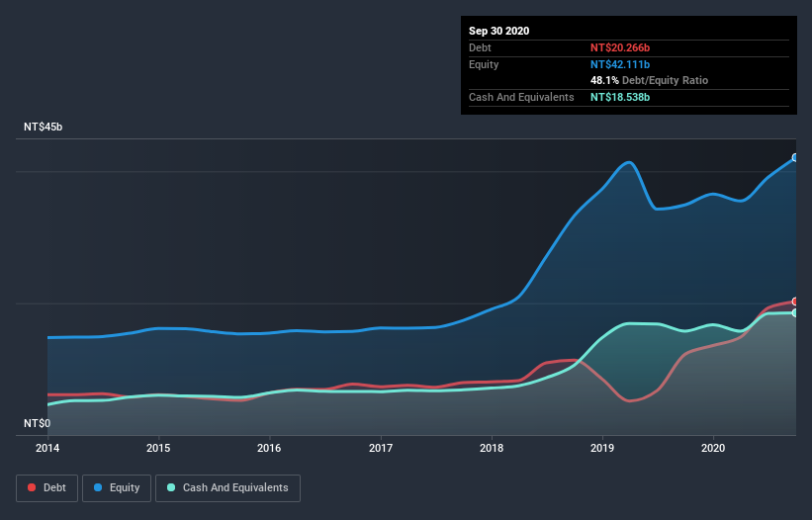Image resolution: width=812 pixels, height=520 pixels.
Task: Click the 2016 x-axis label
Action: (269, 448)
